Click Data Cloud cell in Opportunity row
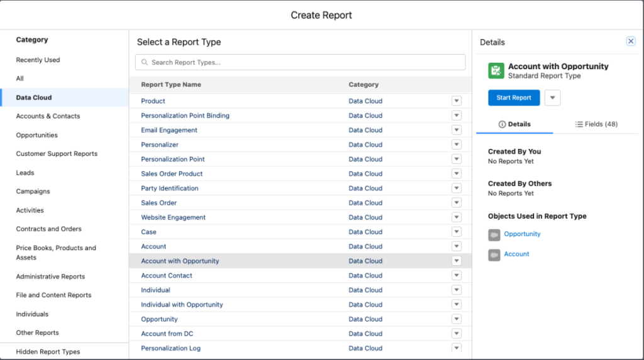This screenshot has height=360, width=644. coord(365,319)
